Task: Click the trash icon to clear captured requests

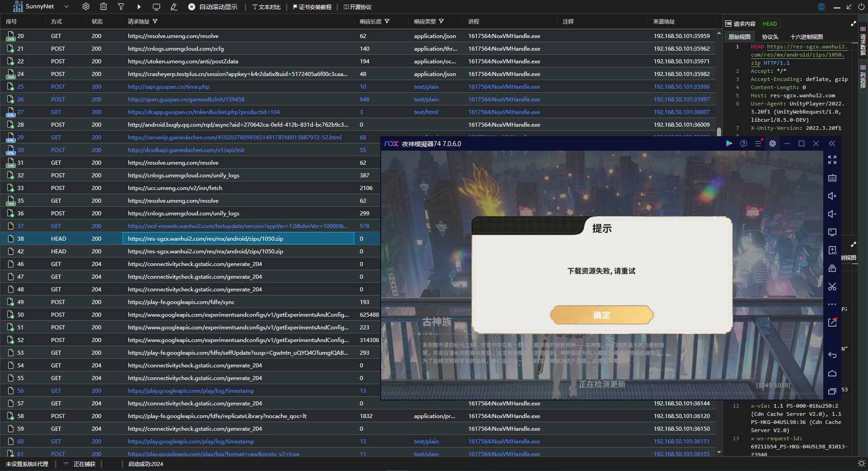Action: (104, 7)
